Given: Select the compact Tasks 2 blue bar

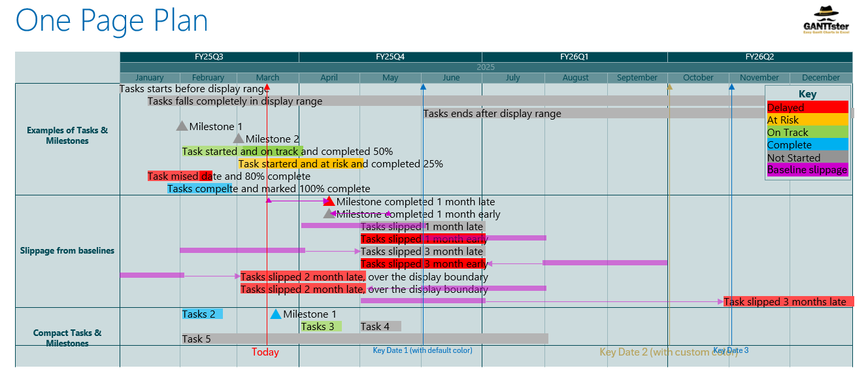Looking at the screenshot, I should click(x=202, y=314).
